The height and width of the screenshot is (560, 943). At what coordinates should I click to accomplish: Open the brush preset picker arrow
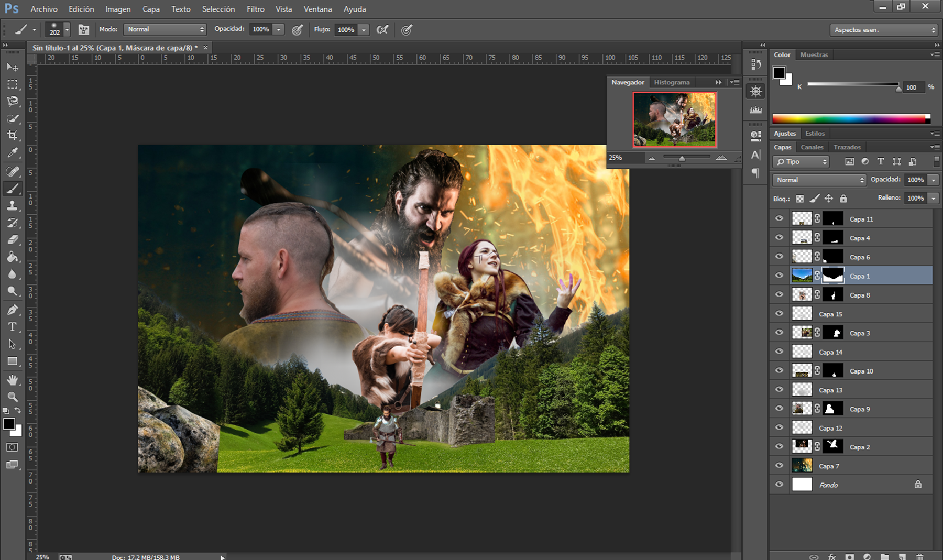click(x=67, y=30)
